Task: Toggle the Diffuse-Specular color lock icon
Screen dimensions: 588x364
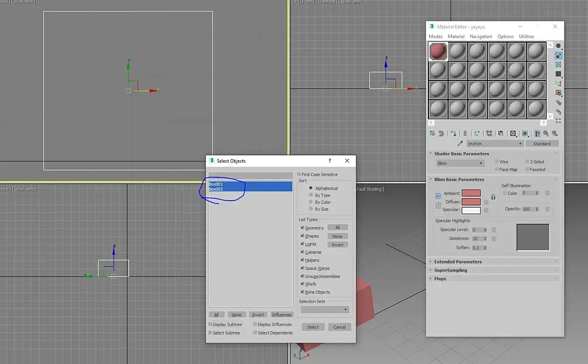Action: (438, 206)
